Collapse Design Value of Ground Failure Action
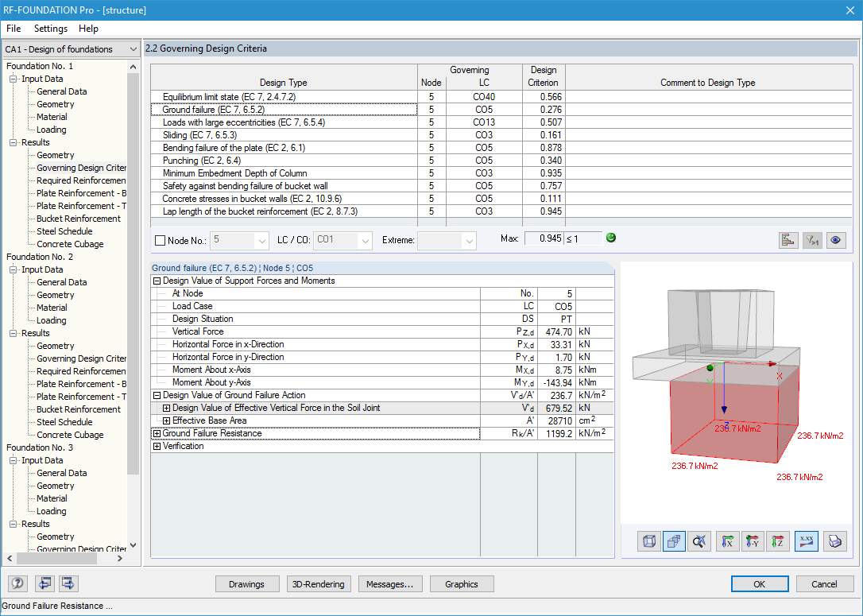 [x=157, y=395]
